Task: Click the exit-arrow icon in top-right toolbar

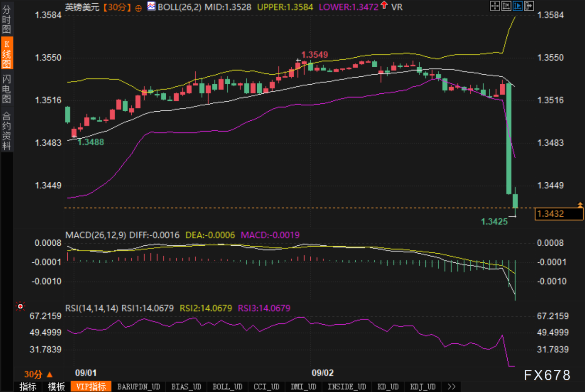Action: coord(529,6)
